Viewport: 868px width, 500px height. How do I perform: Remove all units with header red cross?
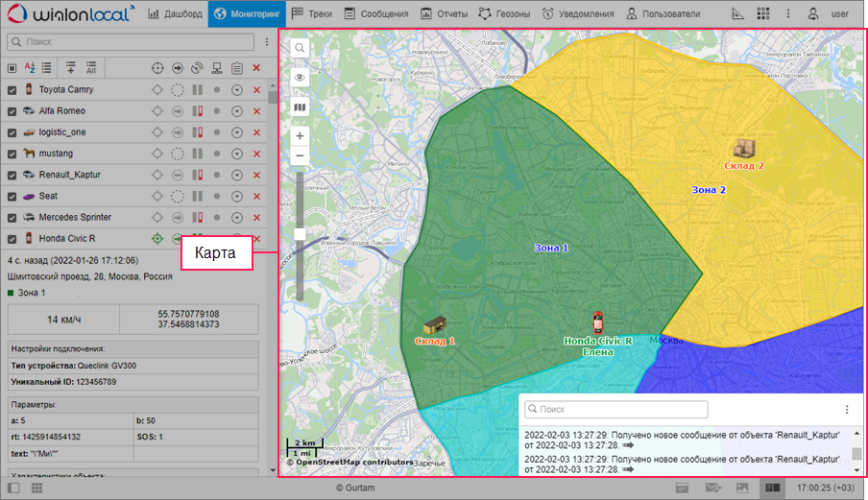point(256,68)
